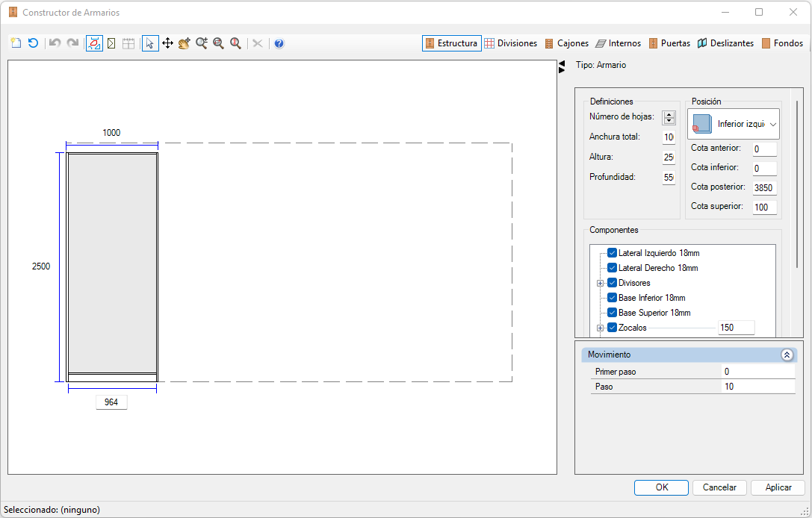Screen dimensions: 812x518
Task: Collapse the Movimiento section
Action: click(x=787, y=355)
